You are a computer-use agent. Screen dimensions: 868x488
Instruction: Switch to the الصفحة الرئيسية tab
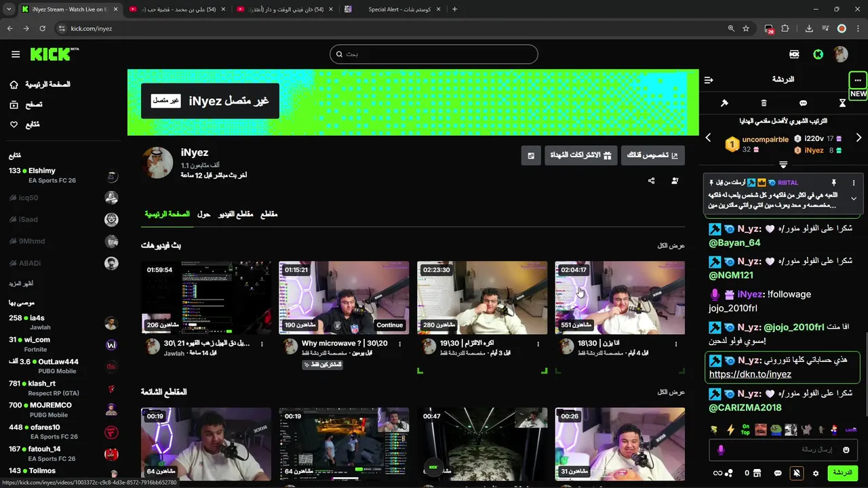click(167, 214)
